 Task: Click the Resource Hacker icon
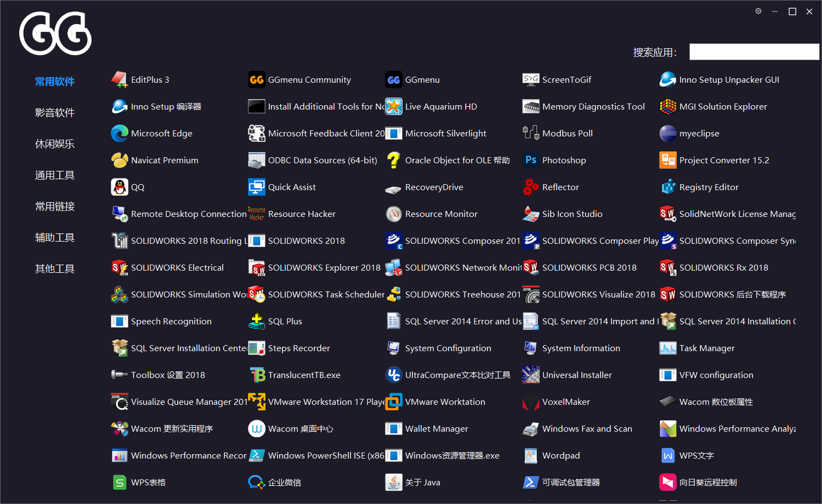point(257,214)
